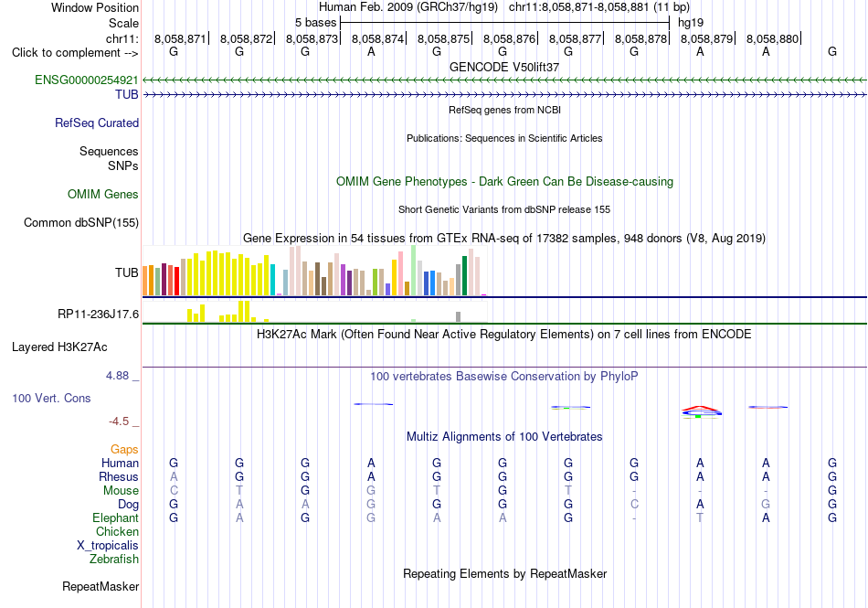Click the tall light green TUB expression bar

(x=414, y=271)
